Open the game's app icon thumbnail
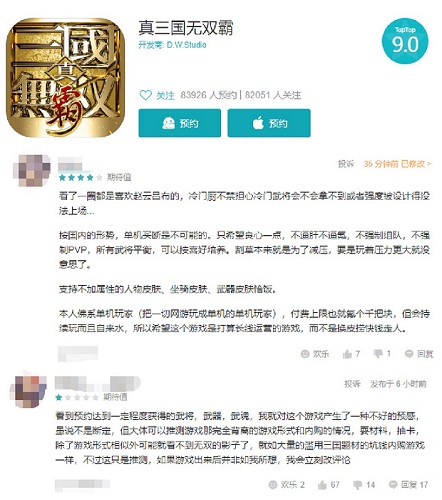 tap(65, 77)
